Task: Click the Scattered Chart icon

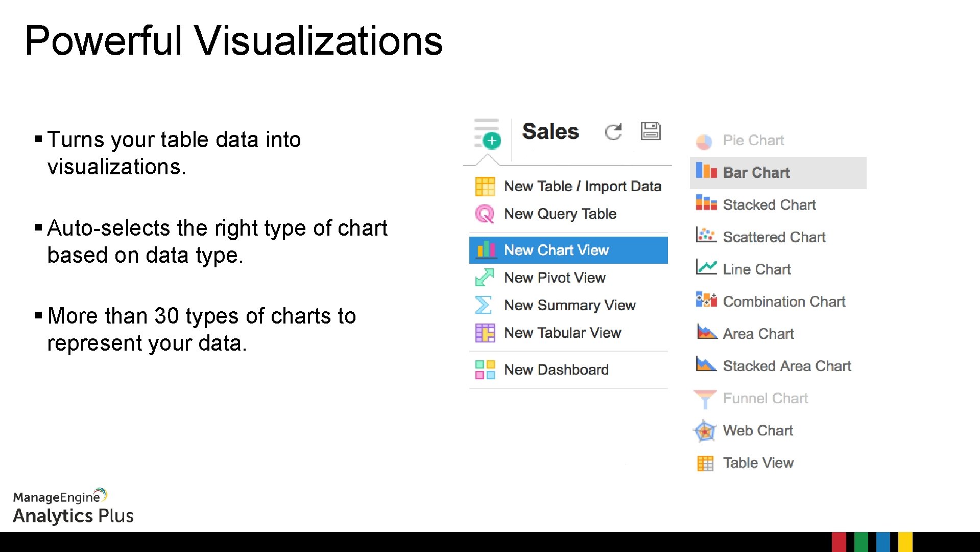Action: (706, 236)
